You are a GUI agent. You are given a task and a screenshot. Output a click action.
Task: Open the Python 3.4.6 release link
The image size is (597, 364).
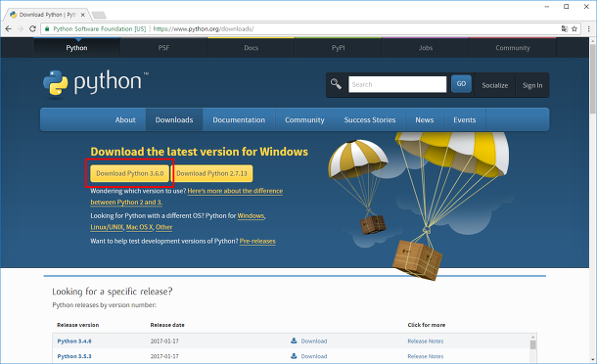(74, 341)
